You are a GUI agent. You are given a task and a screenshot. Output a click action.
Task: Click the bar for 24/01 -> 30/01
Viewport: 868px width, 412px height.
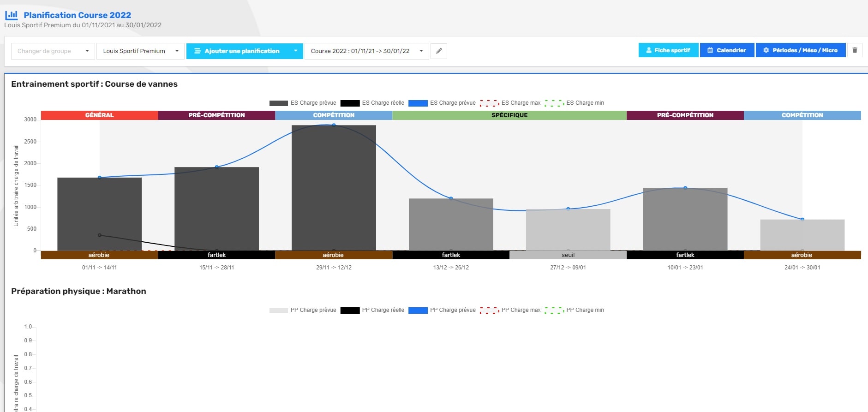[802, 235]
